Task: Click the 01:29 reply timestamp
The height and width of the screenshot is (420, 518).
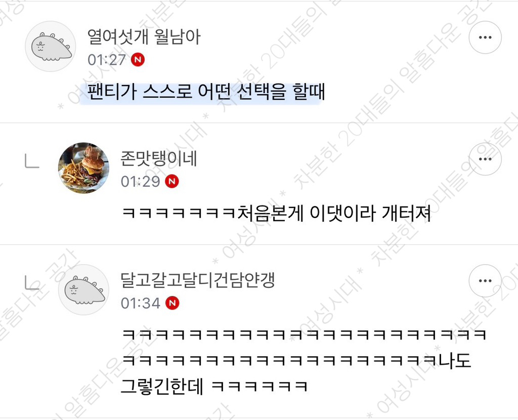Action: pyautogui.click(x=141, y=182)
